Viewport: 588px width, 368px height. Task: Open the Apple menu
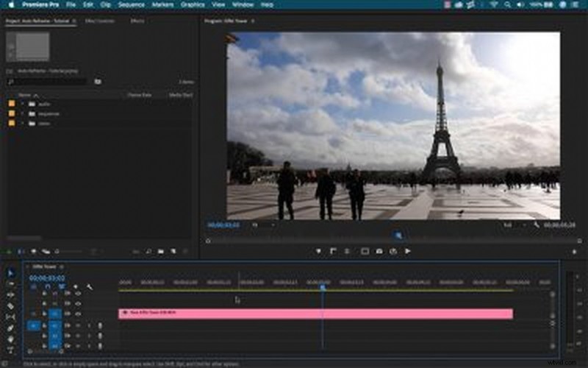click(11, 5)
